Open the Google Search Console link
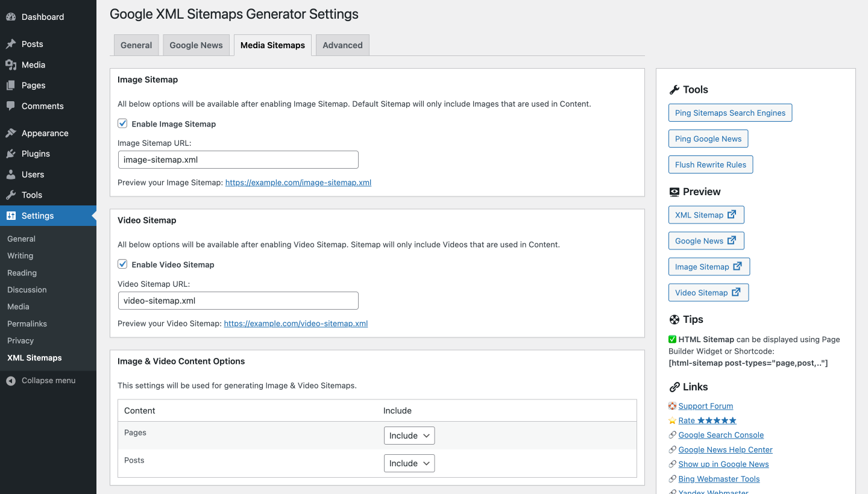Viewport: 868px width, 494px height. click(x=721, y=435)
